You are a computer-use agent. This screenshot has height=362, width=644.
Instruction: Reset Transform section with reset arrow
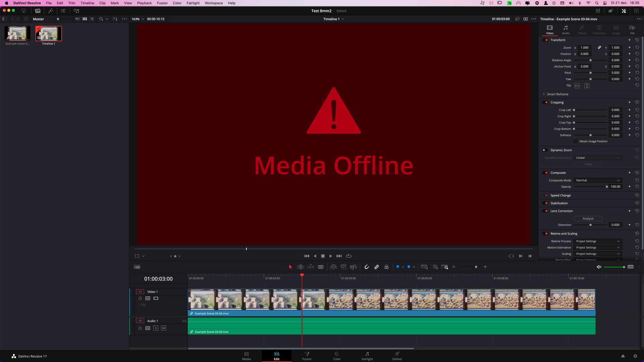(x=637, y=40)
